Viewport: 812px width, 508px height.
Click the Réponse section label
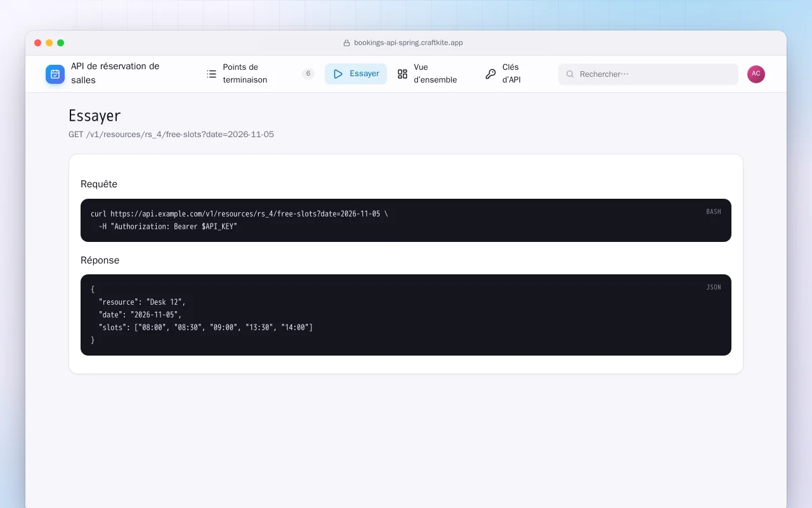100,260
